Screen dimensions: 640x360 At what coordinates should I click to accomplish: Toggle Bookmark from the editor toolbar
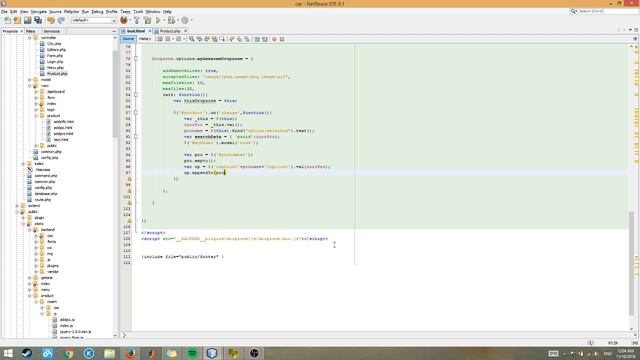tap(247, 39)
